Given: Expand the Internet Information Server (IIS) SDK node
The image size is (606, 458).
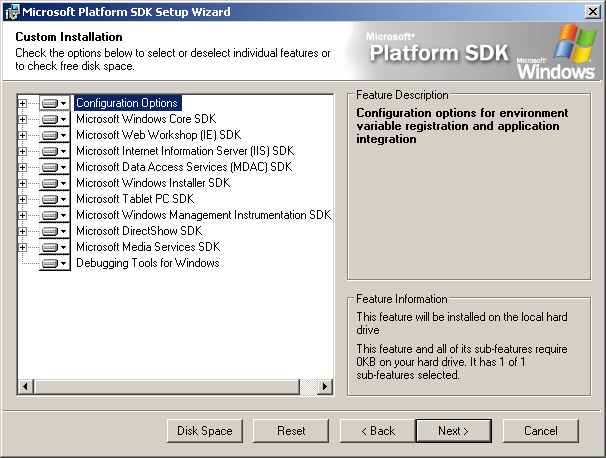Looking at the screenshot, I should [x=22, y=152].
